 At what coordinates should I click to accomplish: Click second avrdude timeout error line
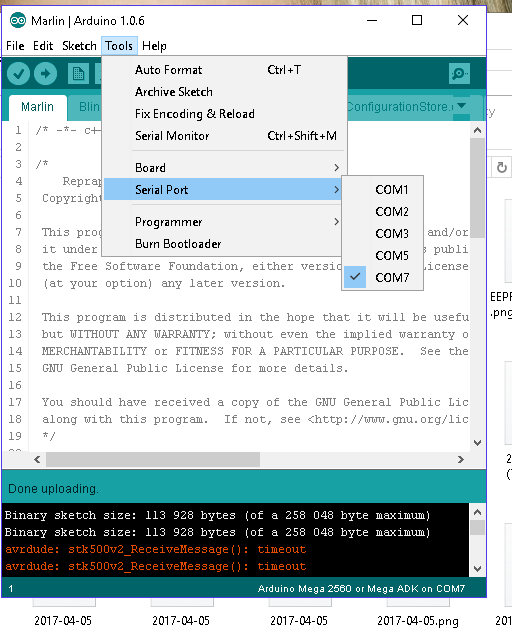pos(155,566)
